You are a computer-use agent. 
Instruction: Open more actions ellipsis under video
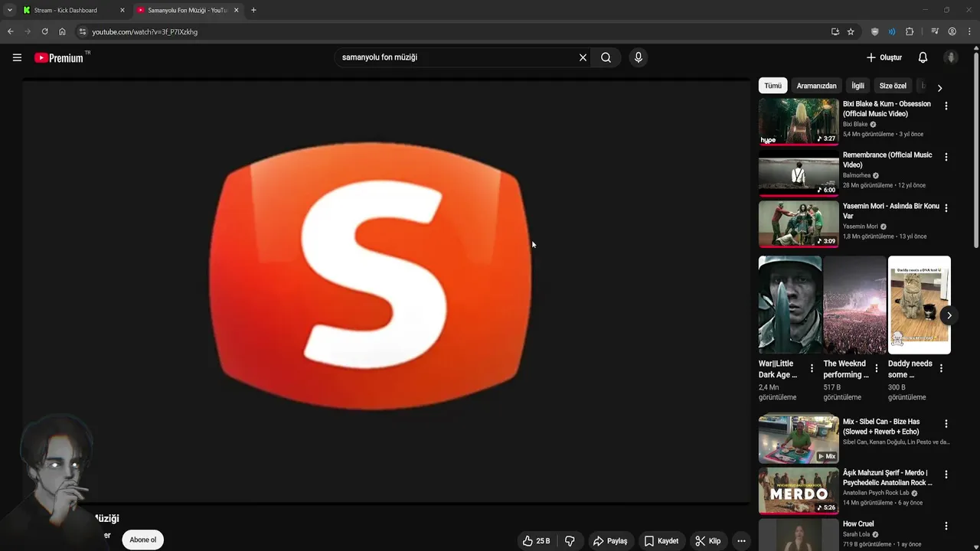[x=741, y=540]
